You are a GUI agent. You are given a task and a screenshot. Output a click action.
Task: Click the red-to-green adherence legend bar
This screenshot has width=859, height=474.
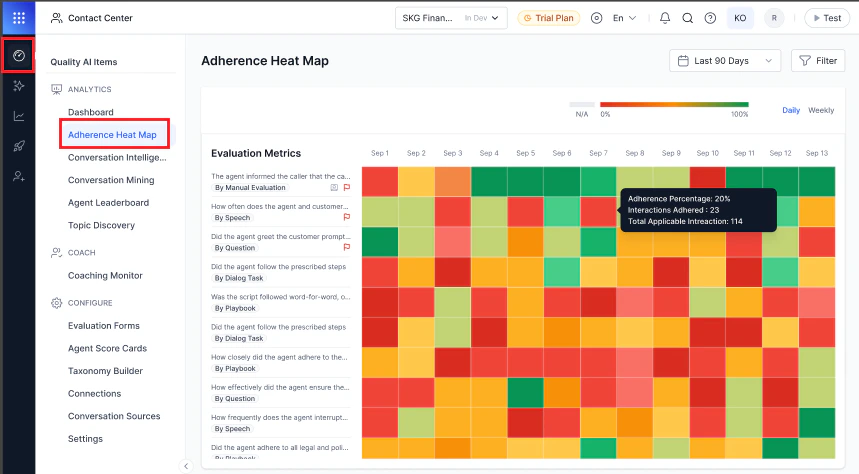pyautogui.click(x=674, y=104)
